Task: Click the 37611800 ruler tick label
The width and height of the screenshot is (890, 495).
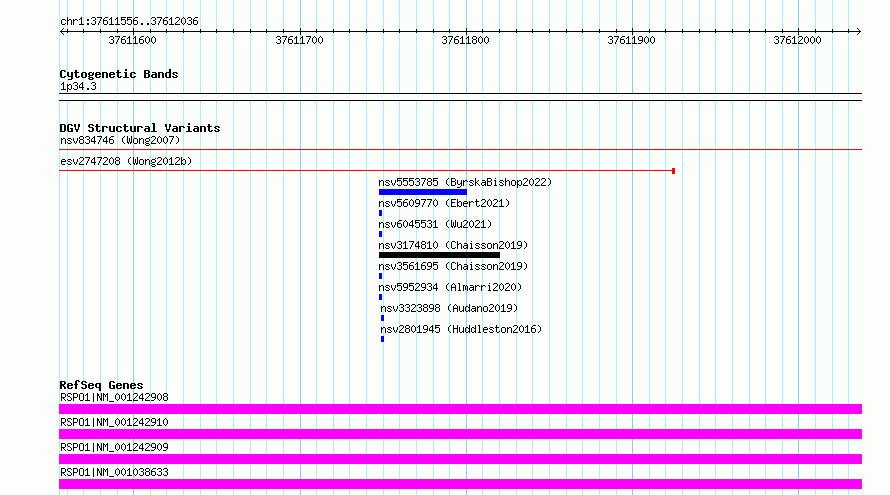Action: pyautogui.click(x=465, y=40)
